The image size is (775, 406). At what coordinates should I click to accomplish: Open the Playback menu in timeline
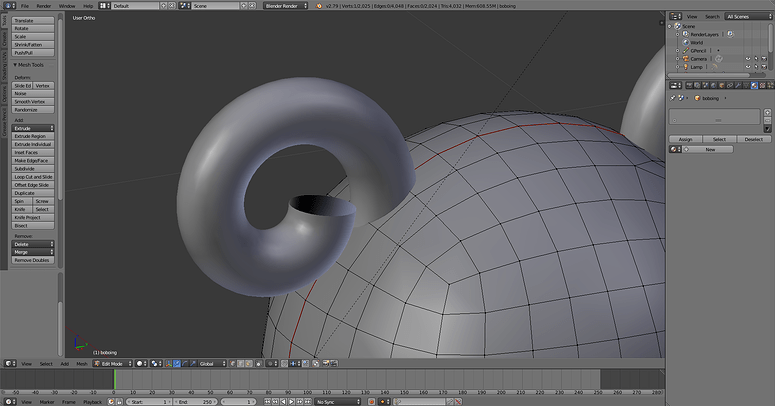(x=92, y=402)
